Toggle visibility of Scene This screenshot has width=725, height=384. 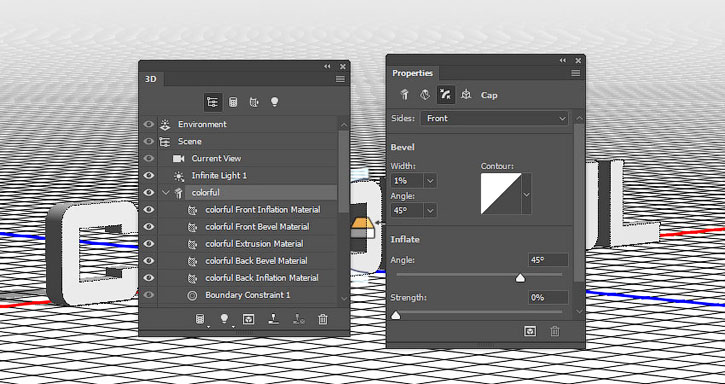[148, 141]
